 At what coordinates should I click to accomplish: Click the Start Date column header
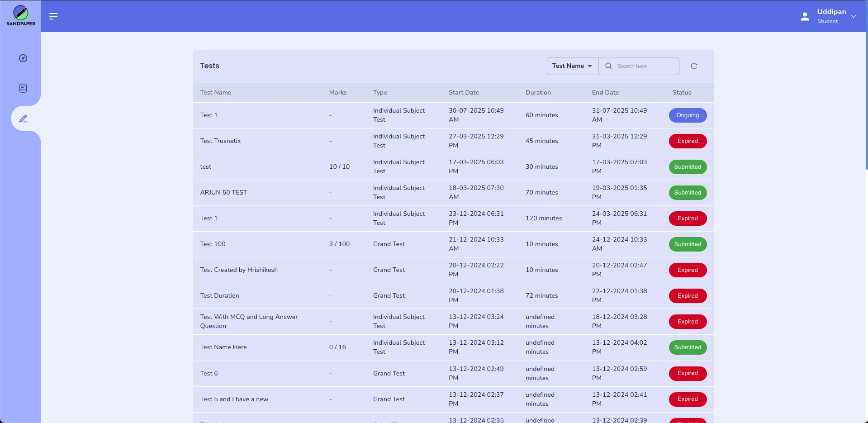[464, 92]
